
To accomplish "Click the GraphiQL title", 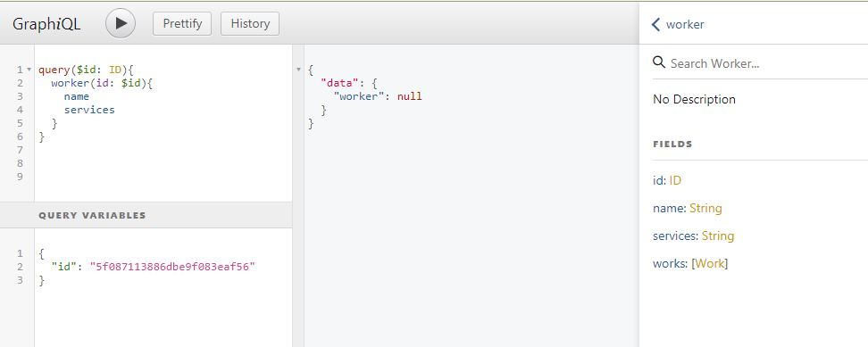I will 46,24.
